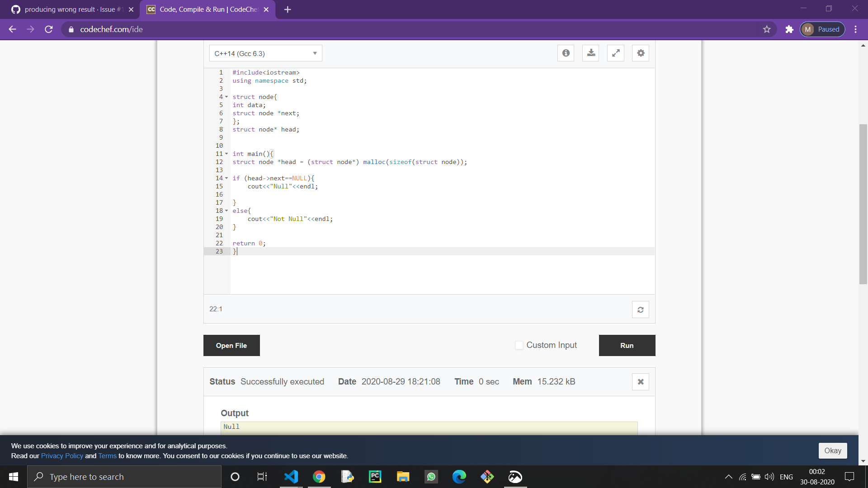The width and height of the screenshot is (868, 488).
Task: Open the Privacy Policy link
Action: (62, 456)
